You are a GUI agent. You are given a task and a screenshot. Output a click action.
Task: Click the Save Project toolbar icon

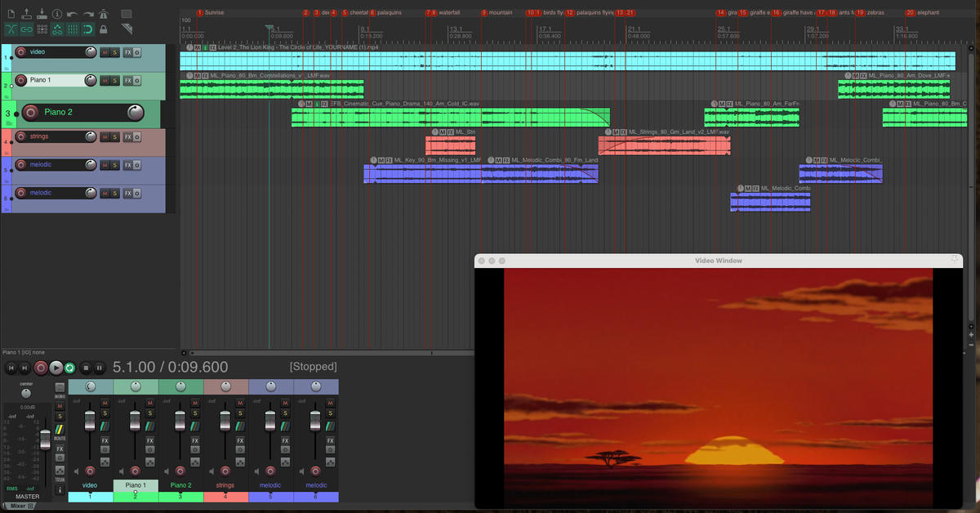(x=42, y=14)
